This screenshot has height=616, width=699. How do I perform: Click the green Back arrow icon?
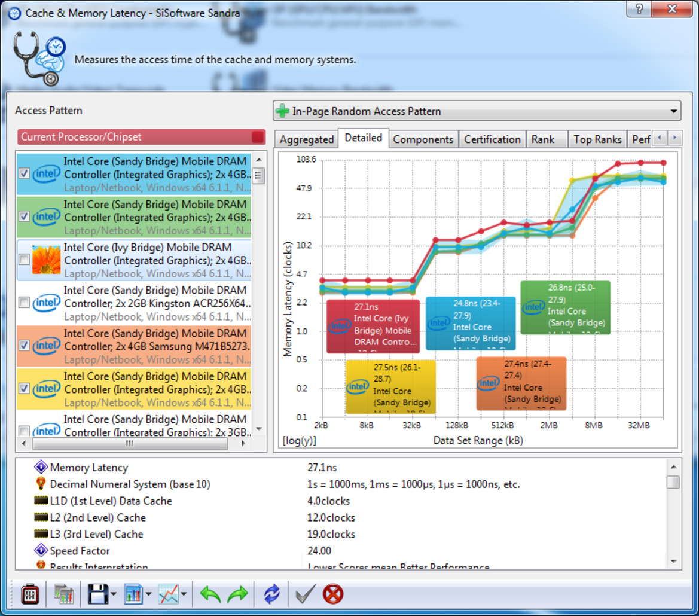(210, 594)
